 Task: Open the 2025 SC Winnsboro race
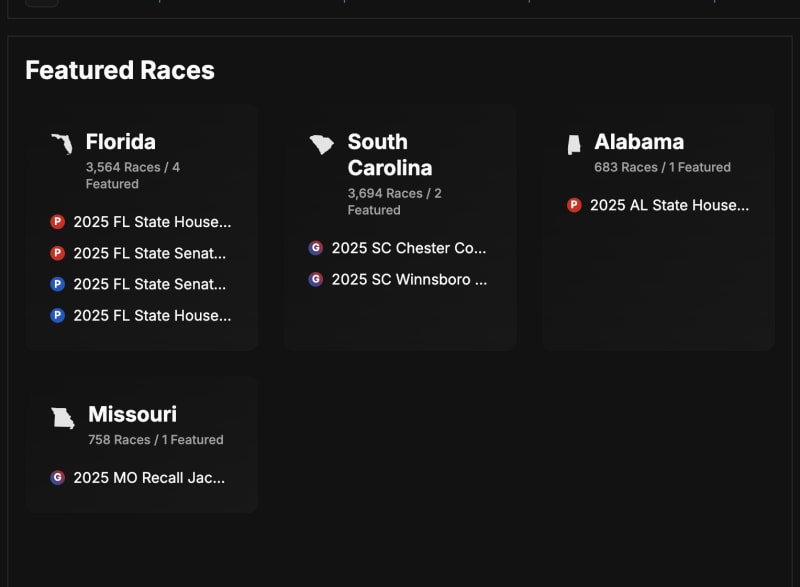[x=409, y=279]
